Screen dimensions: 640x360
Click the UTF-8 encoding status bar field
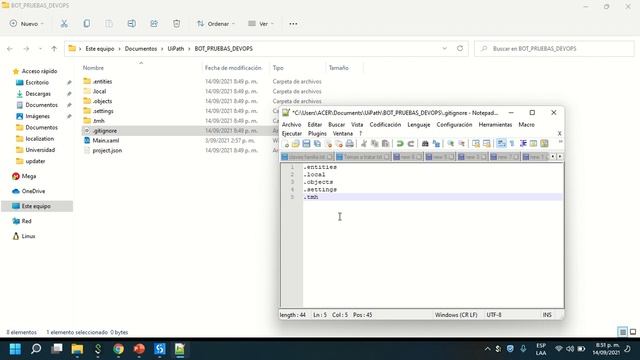click(494, 315)
